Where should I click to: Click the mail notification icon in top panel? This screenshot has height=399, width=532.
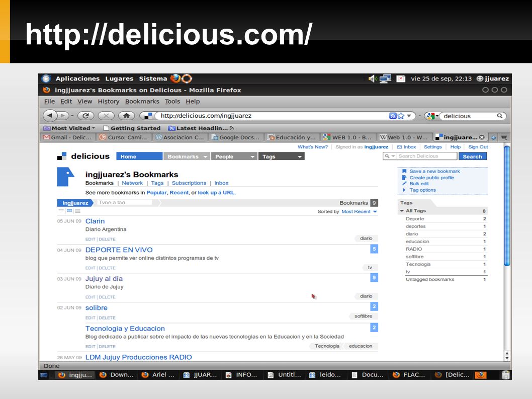tap(401, 79)
